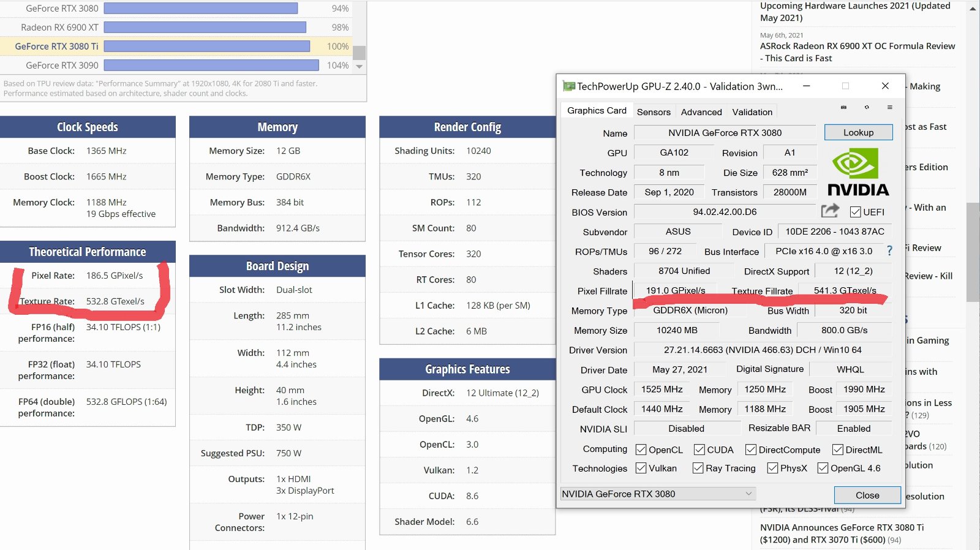Click the Clock Speeds section header
The image size is (980, 550).
point(88,127)
